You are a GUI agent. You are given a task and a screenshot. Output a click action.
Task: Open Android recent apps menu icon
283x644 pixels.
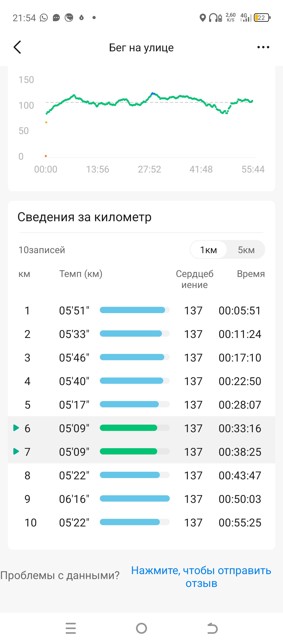pyautogui.click(x=71, y=628)
